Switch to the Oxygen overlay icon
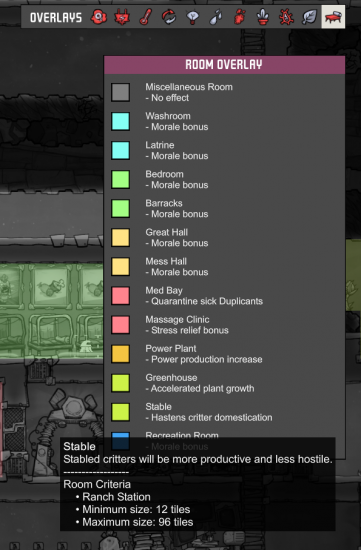Image resolution: width=361 pixels, height=550 pixels. pyautogui.click(x=99, y=17)
